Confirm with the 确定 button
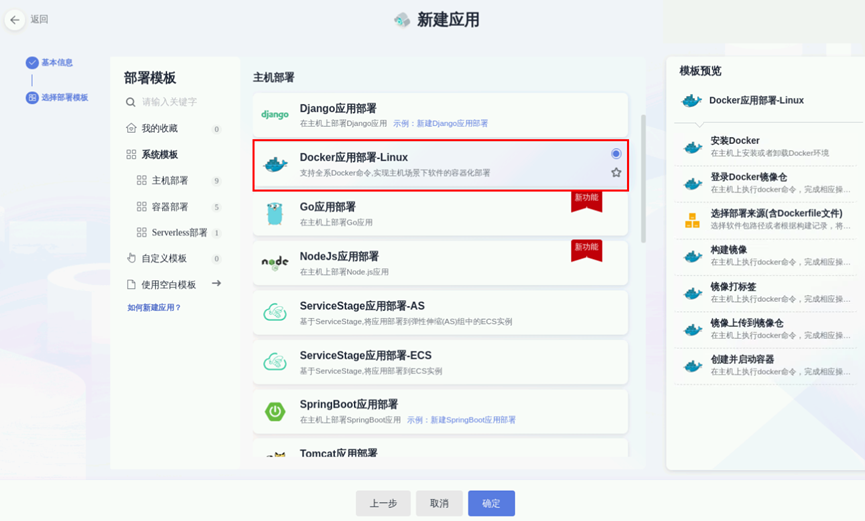 [491, 503]
